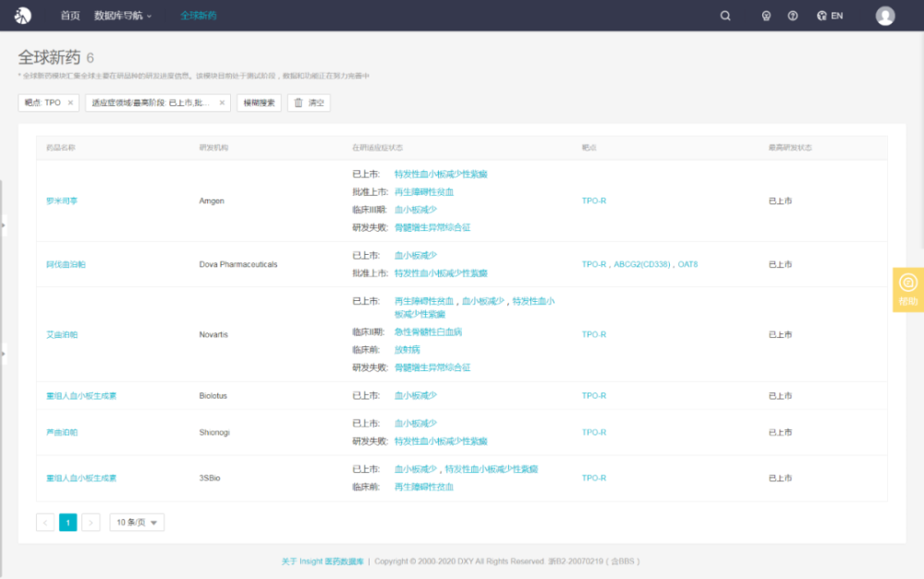The height and width of the screenshot is (579, 924).
Task: Remove the 适应症领域/最高阶段 filter tag
Action: (222, 103)
